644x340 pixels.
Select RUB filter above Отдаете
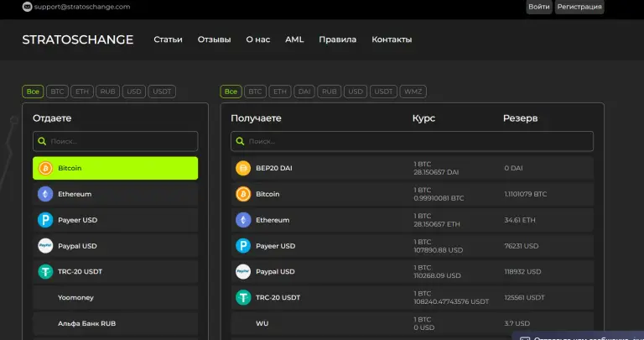click(107, 92)
